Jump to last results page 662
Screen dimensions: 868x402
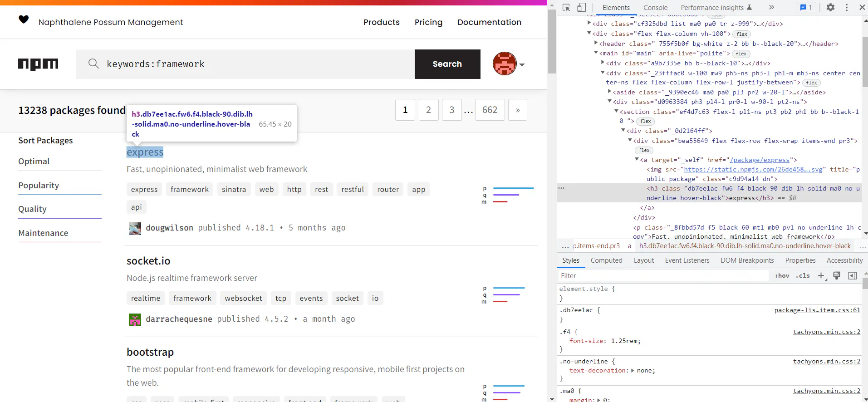490,110
